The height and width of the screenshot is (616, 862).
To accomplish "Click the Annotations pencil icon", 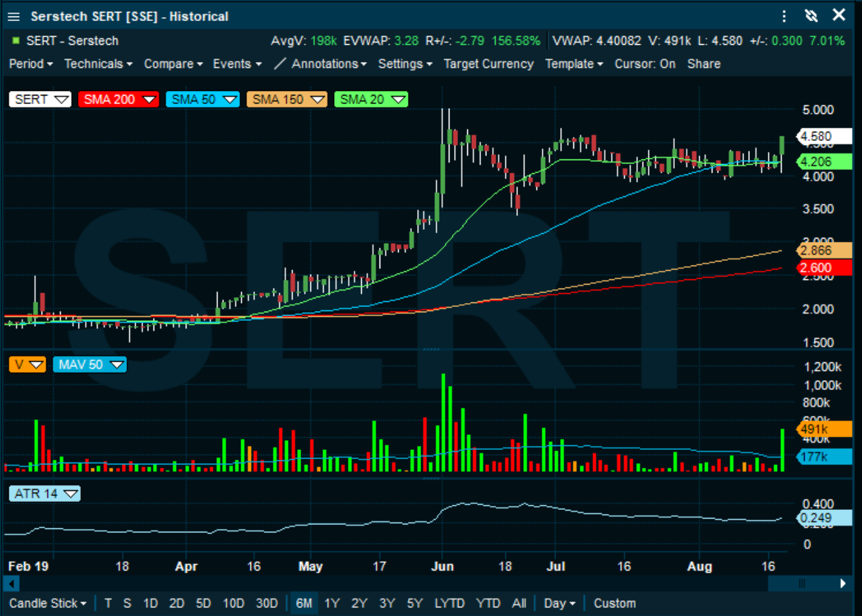I will [x=280, y=64].
